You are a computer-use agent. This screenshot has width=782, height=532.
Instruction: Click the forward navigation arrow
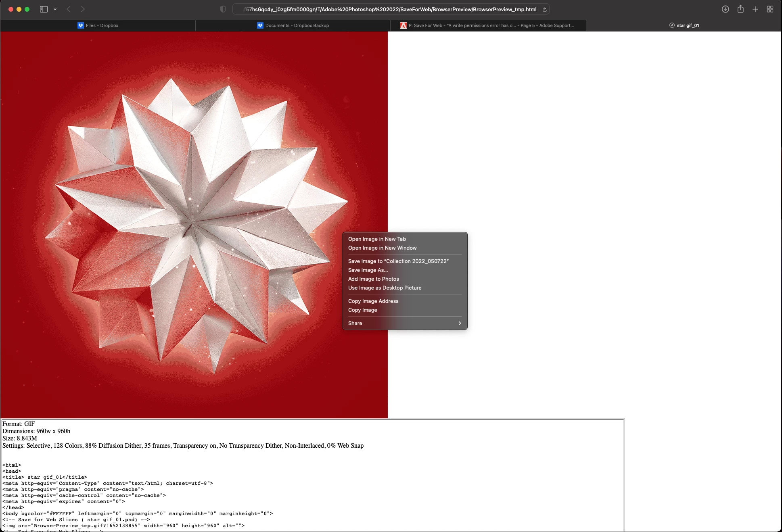pyautogui.click(x=83, y=9)
